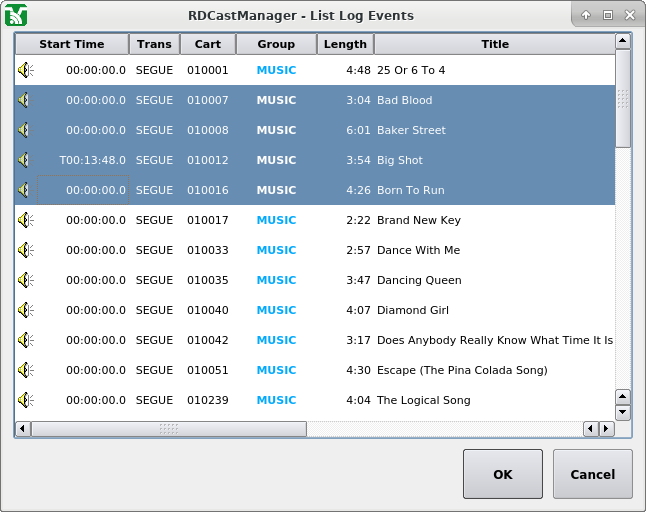Sort list by Title column header

pos(494,44)
